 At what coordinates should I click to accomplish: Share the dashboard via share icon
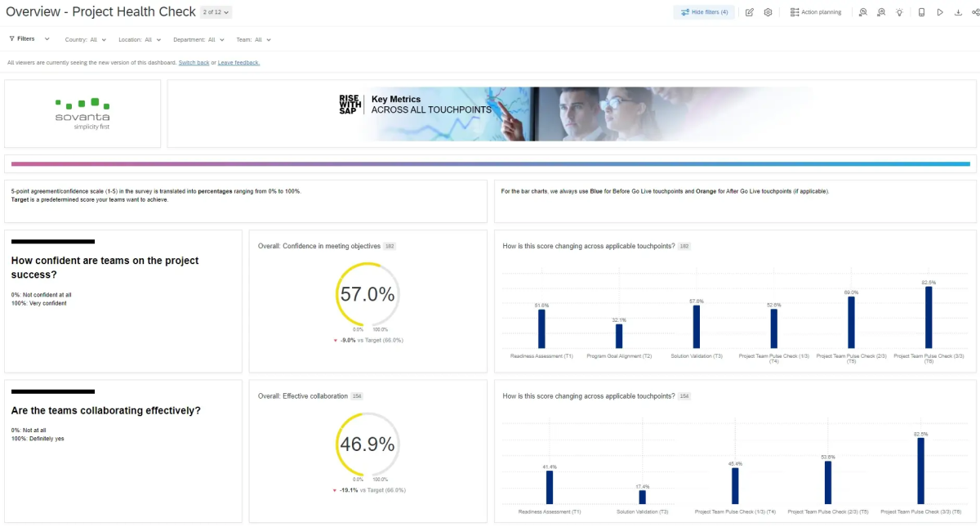pyautogui.click(x=976, y=12)
